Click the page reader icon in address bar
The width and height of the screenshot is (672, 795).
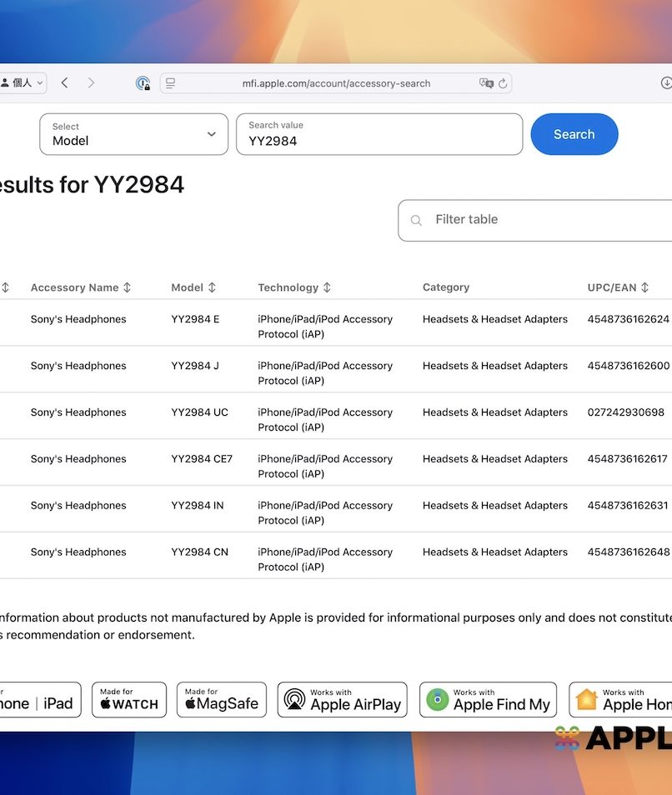pyautogui.click(x=171, y=83)
